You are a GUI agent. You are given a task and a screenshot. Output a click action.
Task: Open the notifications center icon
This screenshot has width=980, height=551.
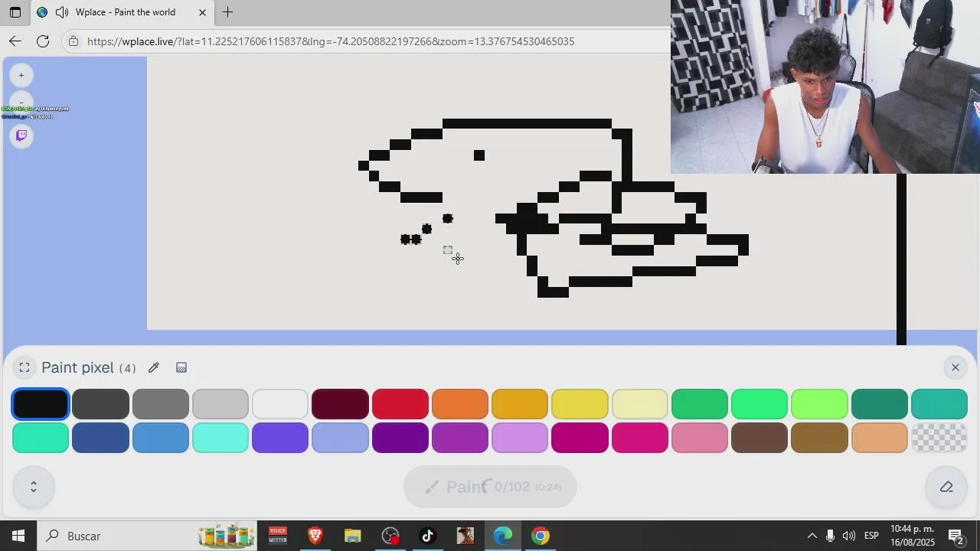tap(955, 536)
